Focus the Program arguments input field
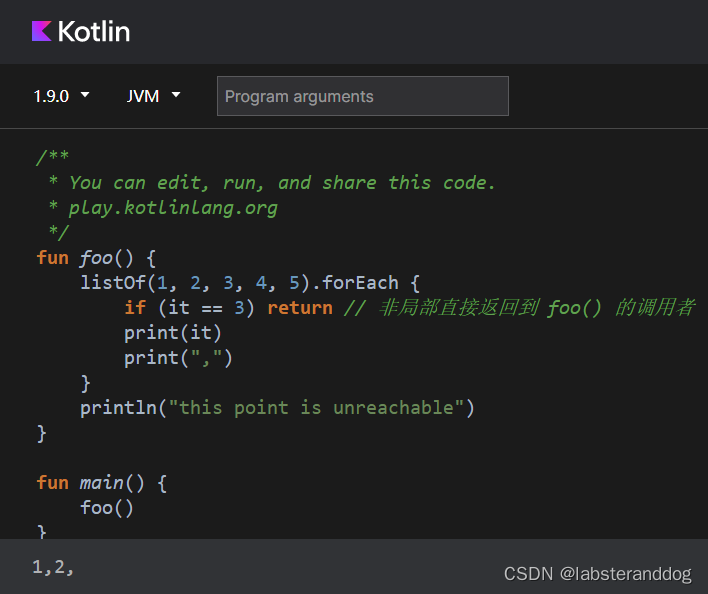The image size is (708, 594). [363, 96]
